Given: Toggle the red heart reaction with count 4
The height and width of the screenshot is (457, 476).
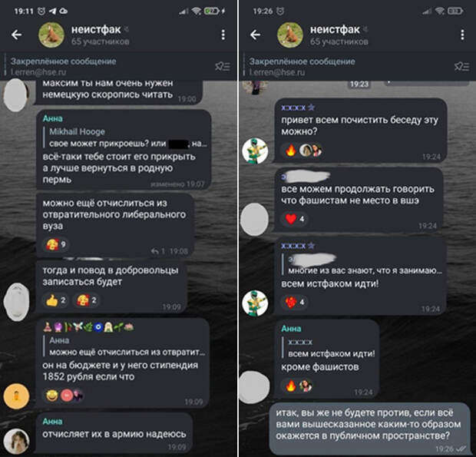Looking at the screenshot, I should [295, 219].
